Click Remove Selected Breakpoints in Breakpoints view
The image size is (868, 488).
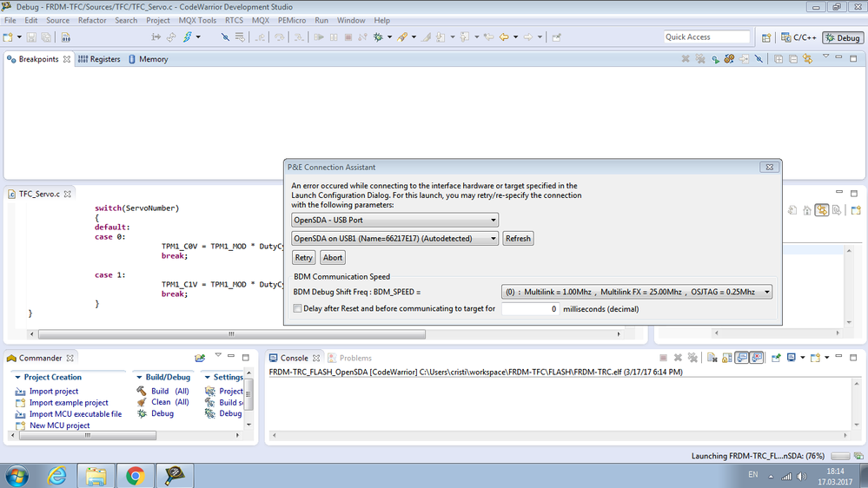(x=686, y=59)
